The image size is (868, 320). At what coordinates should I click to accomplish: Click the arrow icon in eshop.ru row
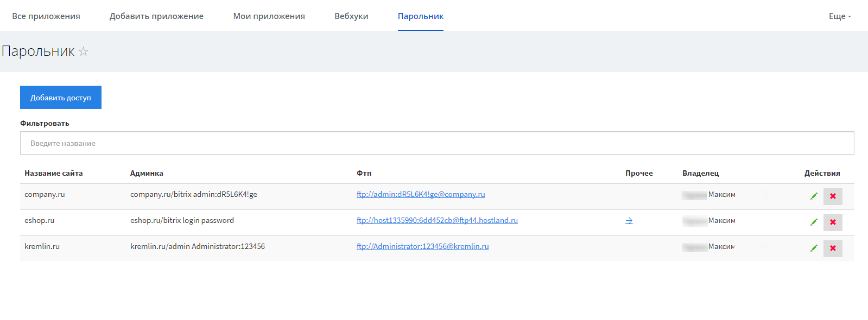point(629,221)
